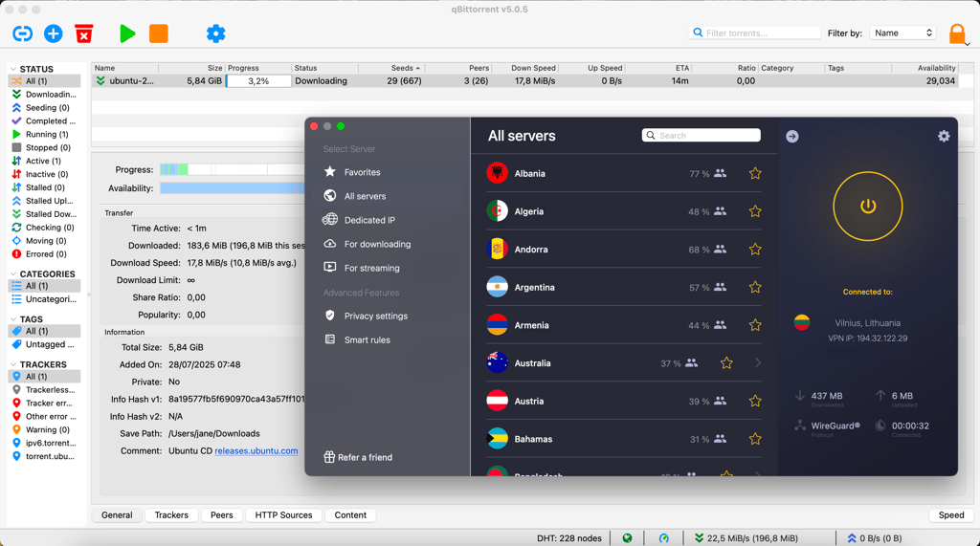Click the connection status globe icon
980x546 pixels.
tap(627, 538)
